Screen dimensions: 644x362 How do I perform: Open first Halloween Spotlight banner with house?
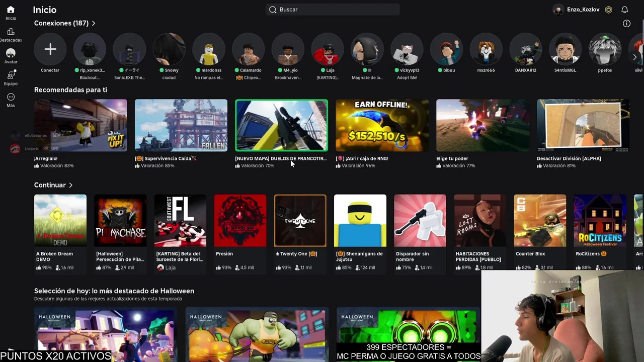pos(106,335)
